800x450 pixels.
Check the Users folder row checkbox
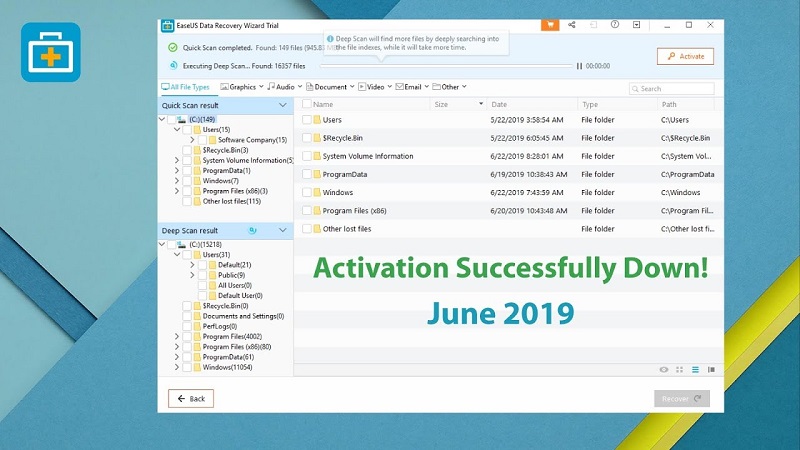[x=307, y=119]
